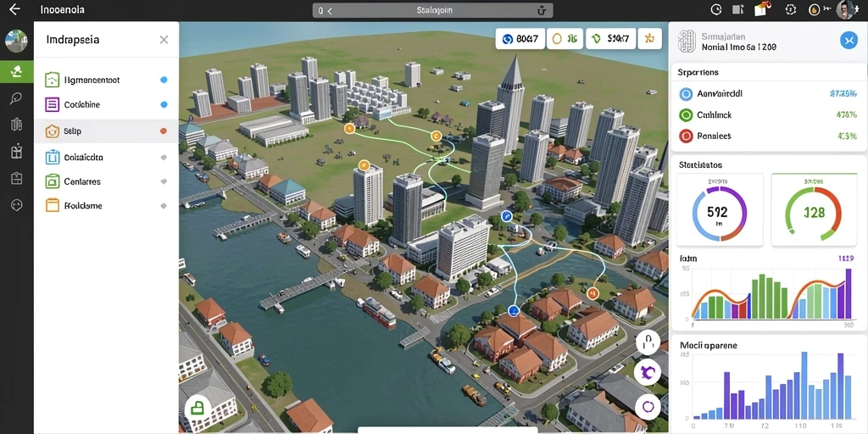Click the S1047 resource counter
The height and width of the screenshot is (434, 868).
[611, 39]
